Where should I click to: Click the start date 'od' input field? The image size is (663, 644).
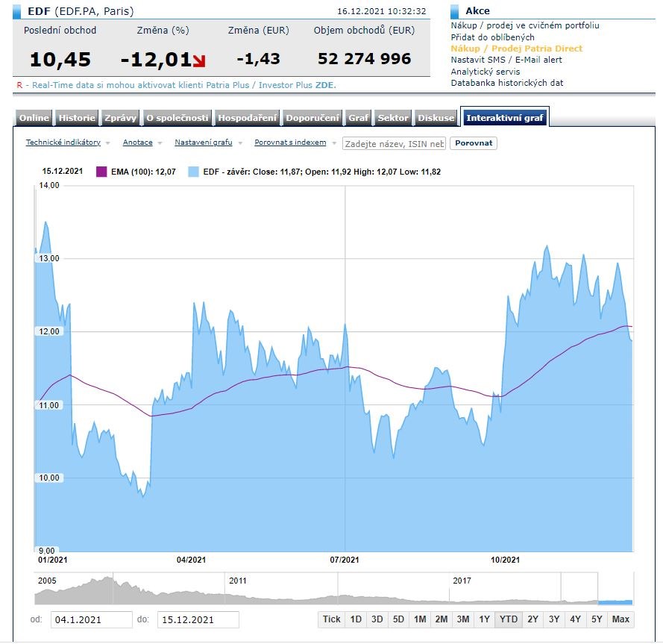coord(92,619)
